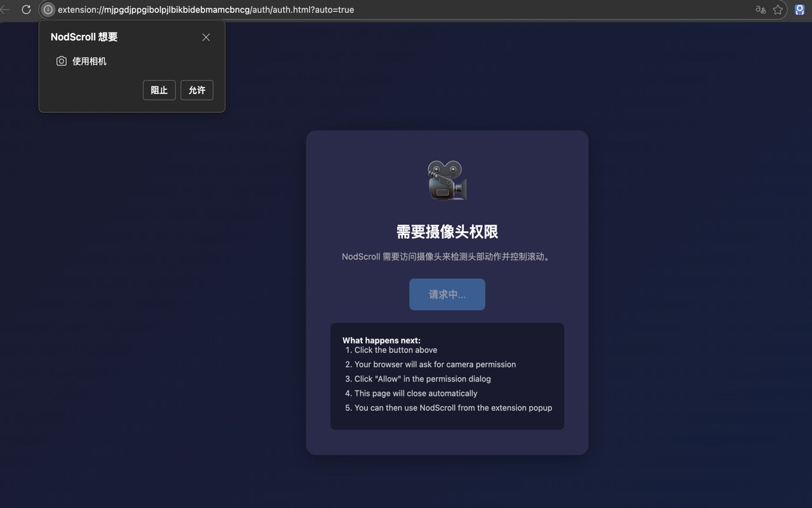
Task: Click the camera icon beside 使用相机
Action: [x=62, y=61]
